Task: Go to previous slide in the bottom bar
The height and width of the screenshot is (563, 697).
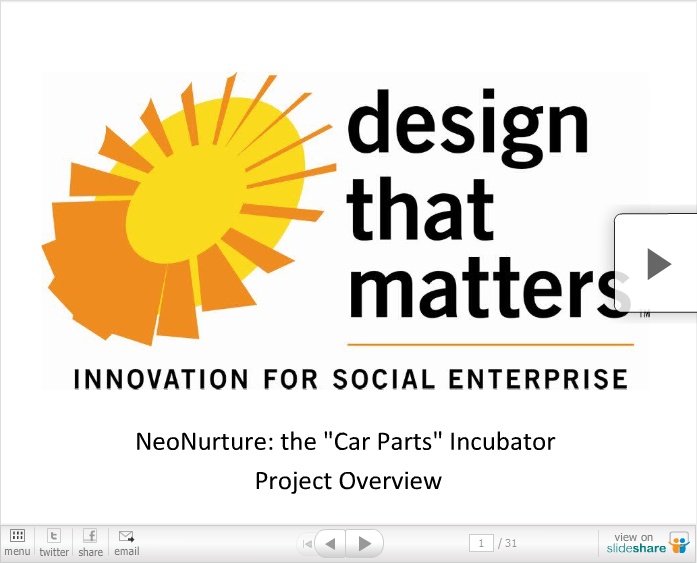Action: [330, 543]
